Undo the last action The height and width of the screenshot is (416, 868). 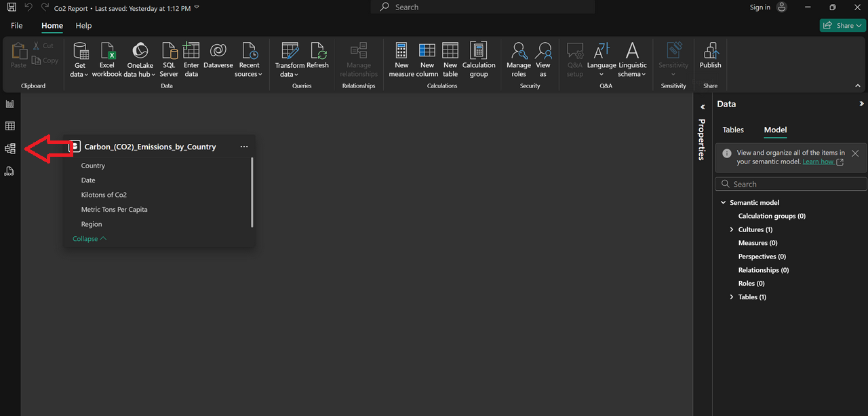[28, 7]
